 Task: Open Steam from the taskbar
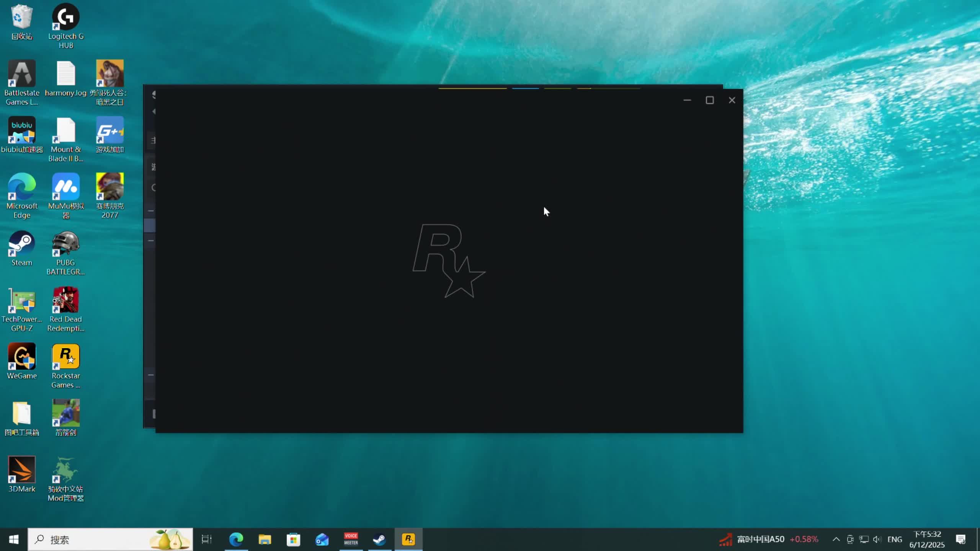click(x=379, y=540)
